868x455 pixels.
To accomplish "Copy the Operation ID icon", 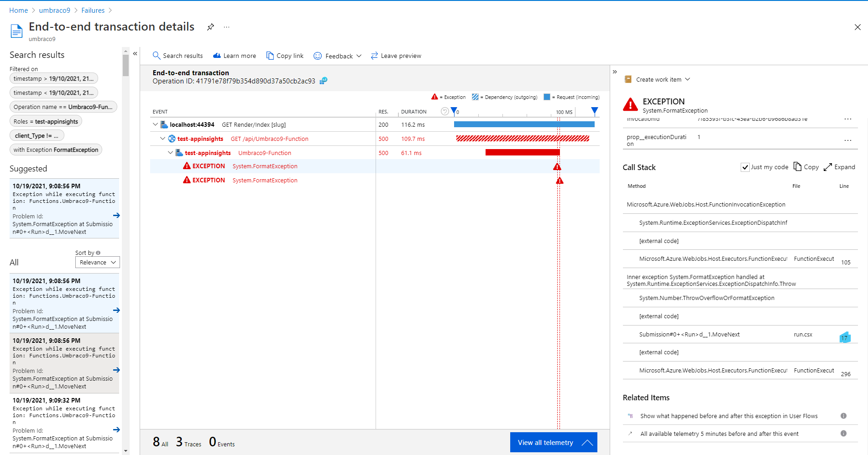I will [324, 81].
